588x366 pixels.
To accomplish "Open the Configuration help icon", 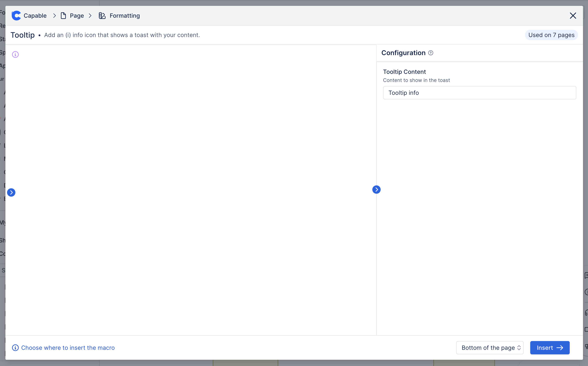I will [431, 53].
